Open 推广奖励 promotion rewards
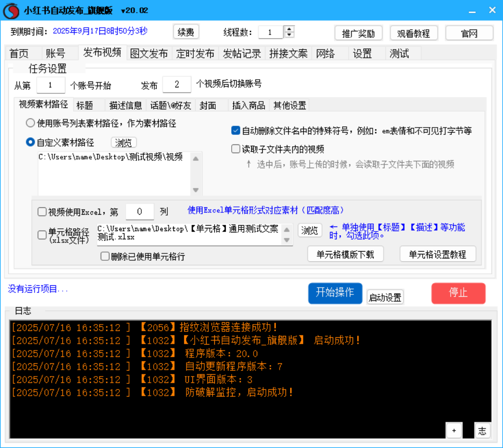Screen dimensions: 503x448 [358, 33]
